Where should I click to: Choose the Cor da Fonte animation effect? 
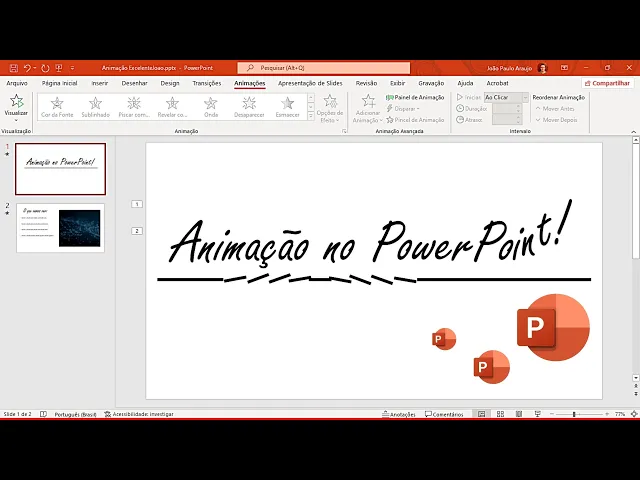click(x=57, y=107)
